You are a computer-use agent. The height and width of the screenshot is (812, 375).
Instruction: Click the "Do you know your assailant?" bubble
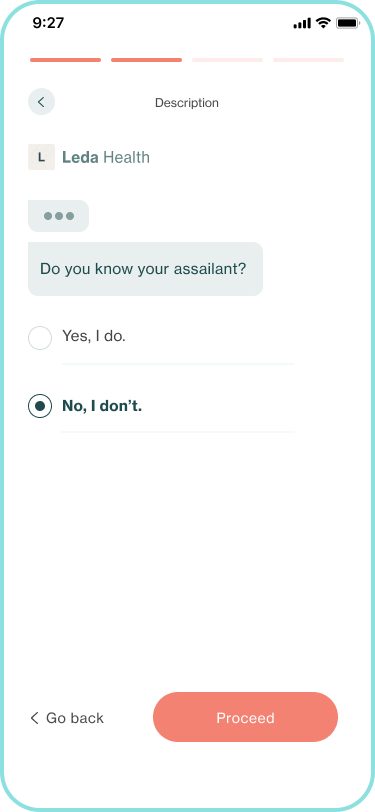click(146, 269)
